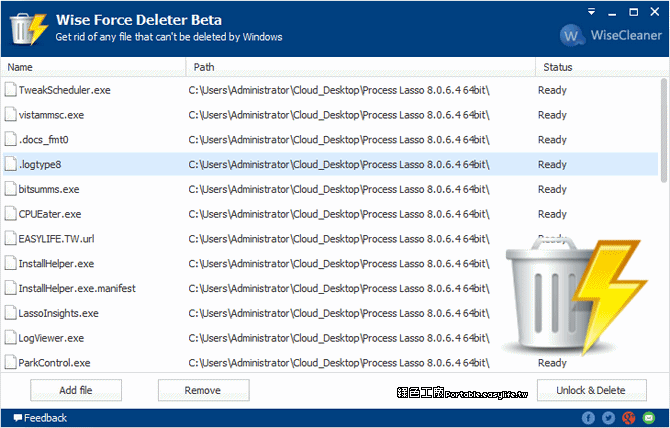
Task: Click file icon beside bitsumms.exe
Action: click(x=10, y=189)
